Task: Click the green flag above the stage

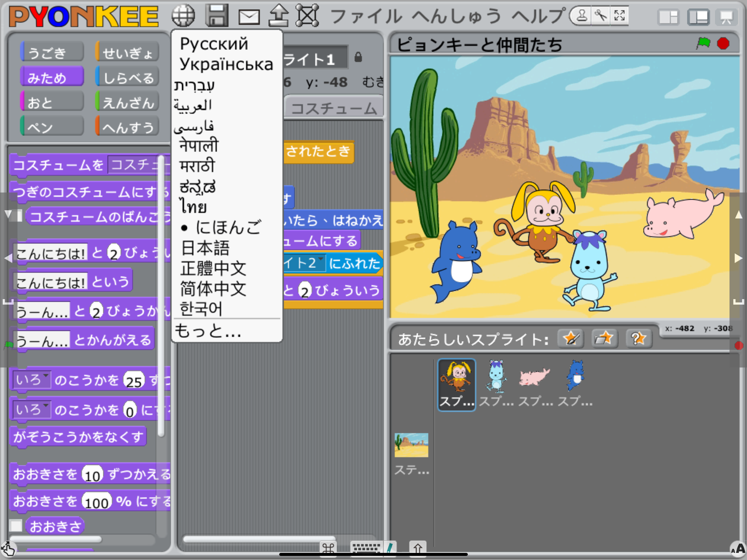Action: (703, 43)
